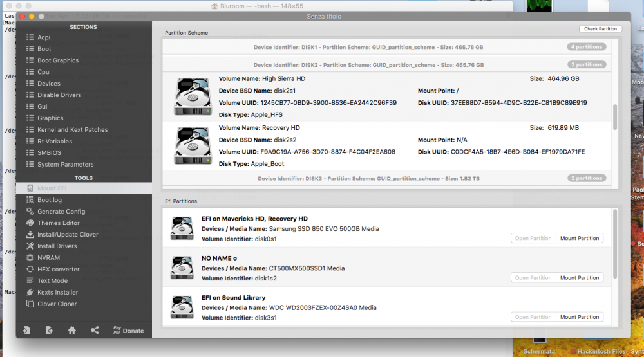The width and height of the screenshot is (644, 357).
Task: Click the SMBIOS list icon
Action: click(x=30, y=152)
